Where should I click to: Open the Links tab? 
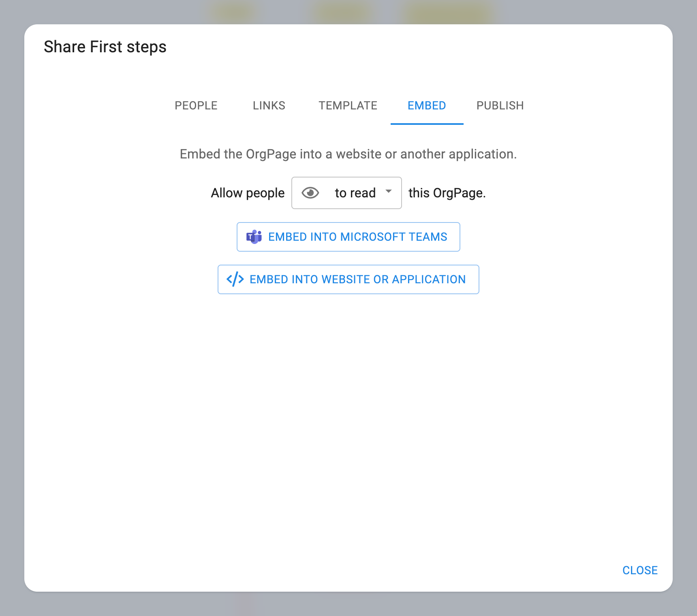[x=269, y=106]
